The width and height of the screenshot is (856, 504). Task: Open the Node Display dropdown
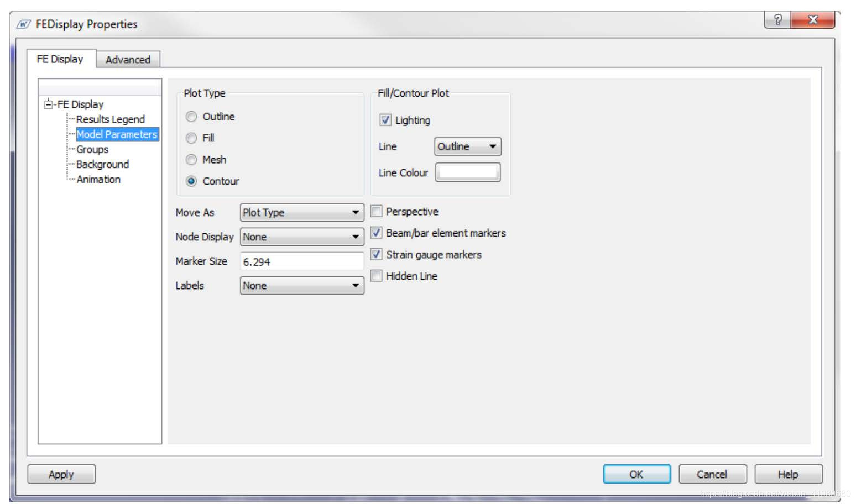coord(301,237)
